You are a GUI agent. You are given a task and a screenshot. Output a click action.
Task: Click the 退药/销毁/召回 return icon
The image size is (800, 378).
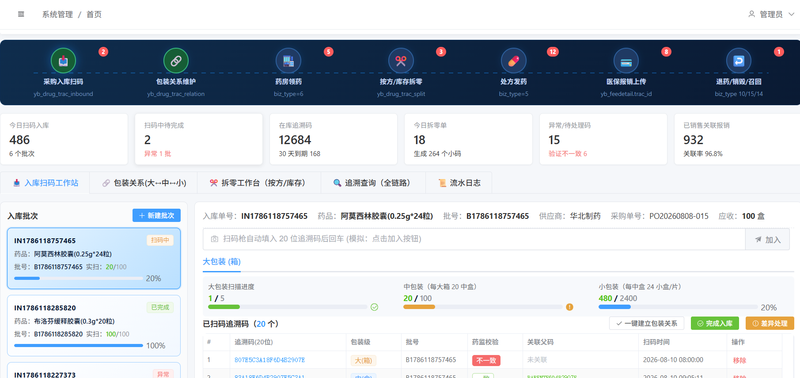[738, 61]
